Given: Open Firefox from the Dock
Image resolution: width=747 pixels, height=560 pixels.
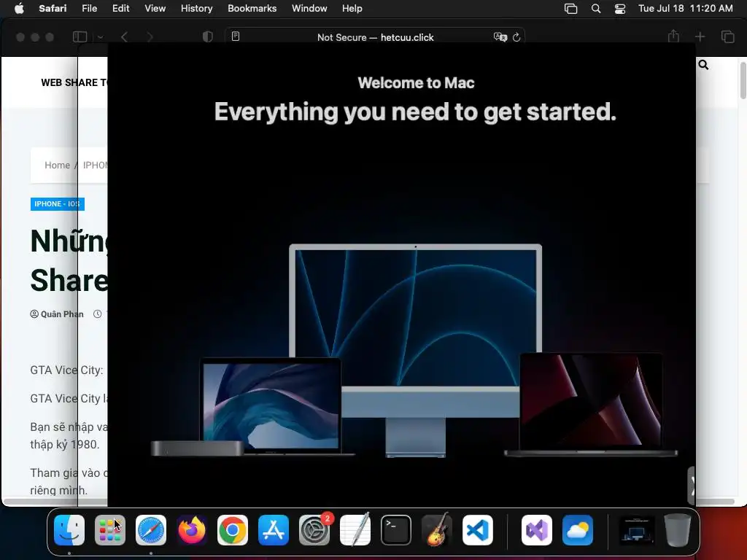Looking at the screenshot, I should pos(192,530).
